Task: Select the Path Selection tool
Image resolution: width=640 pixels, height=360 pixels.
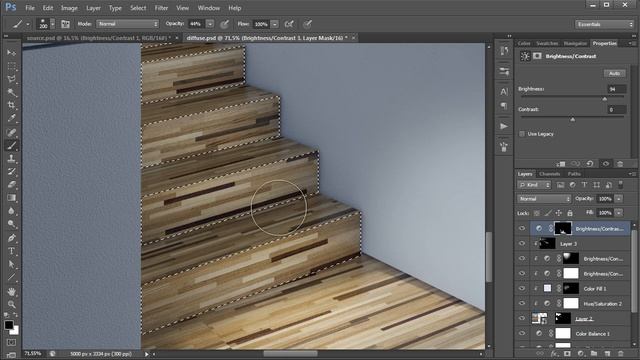Action: point(11,264)
